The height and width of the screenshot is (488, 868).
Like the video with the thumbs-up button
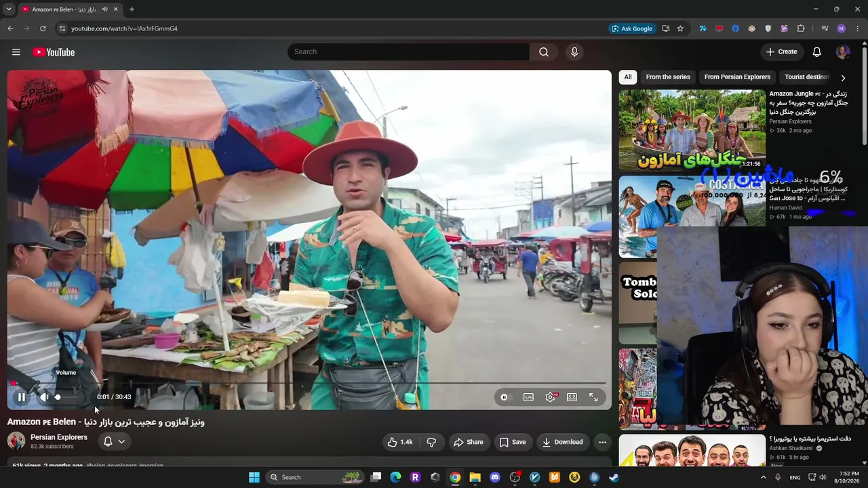click(400, 442)
